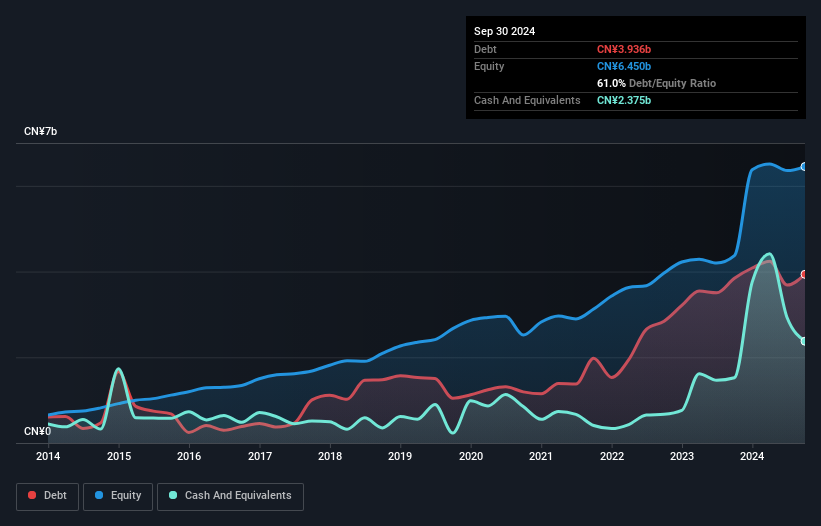This screenshot has width=821, height=526.
Task: Click the 2014 x-axis label
Action: click(x=48, y=456)
